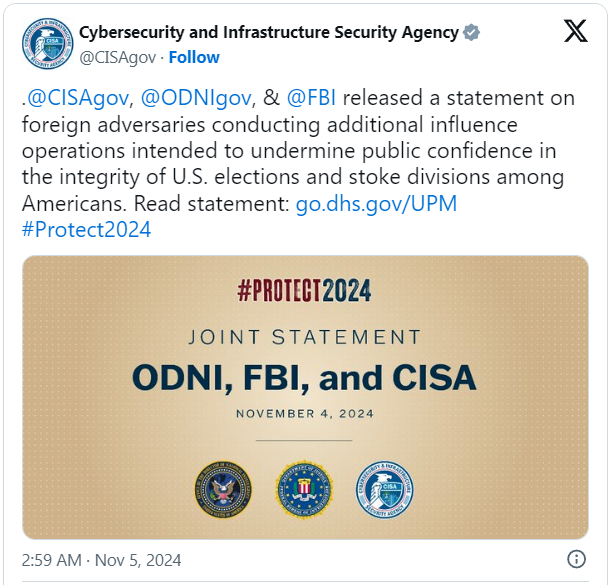This screenshot has height=585, width=611.
Task: Open the Joint Statement image card
Action: [x=305, y=397]
